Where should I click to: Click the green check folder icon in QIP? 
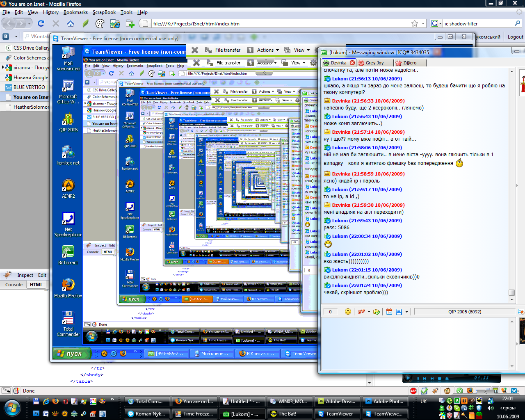pos(377,312)
